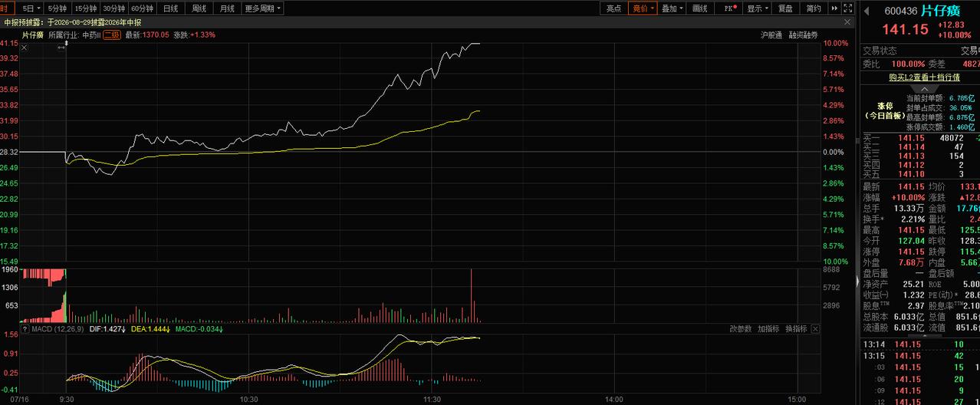Click the 当前封单额 6.785亿 value

click(x=962, y=98)
